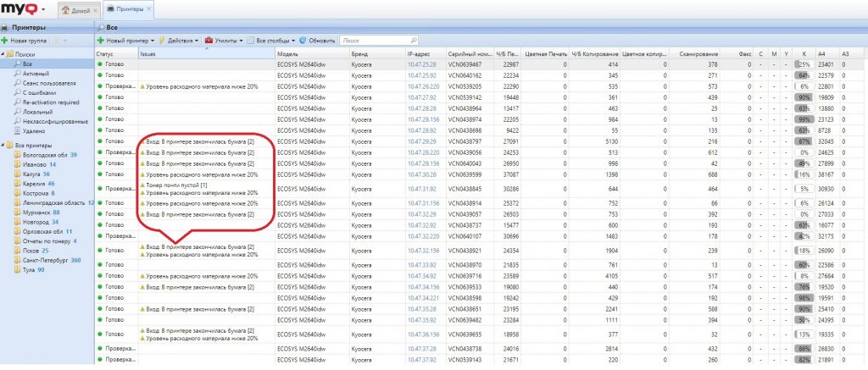Click the Тула folder icon

[18, 269]
